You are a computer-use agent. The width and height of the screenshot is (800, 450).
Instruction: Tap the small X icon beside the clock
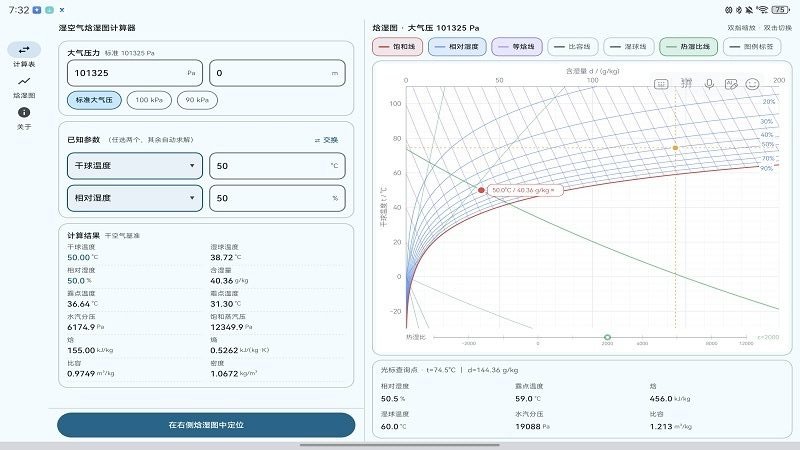click(62, 10)
